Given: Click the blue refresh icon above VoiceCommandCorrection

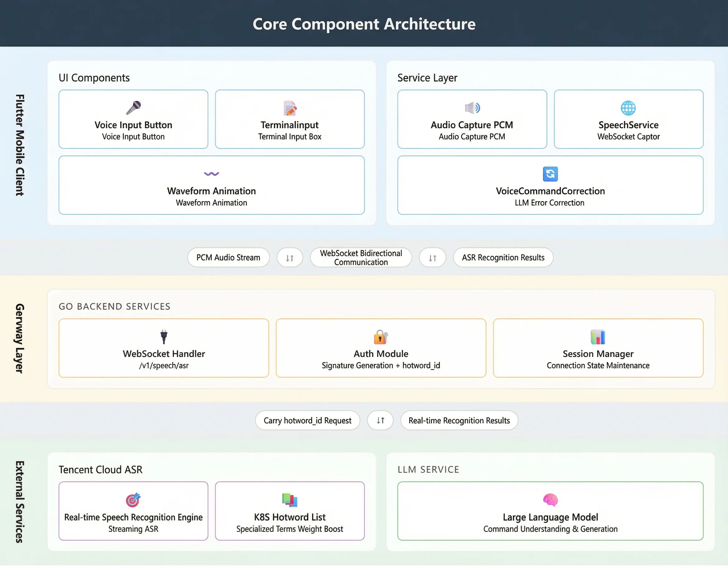Looking at the screenshot, I should click(x=550, y=174).
